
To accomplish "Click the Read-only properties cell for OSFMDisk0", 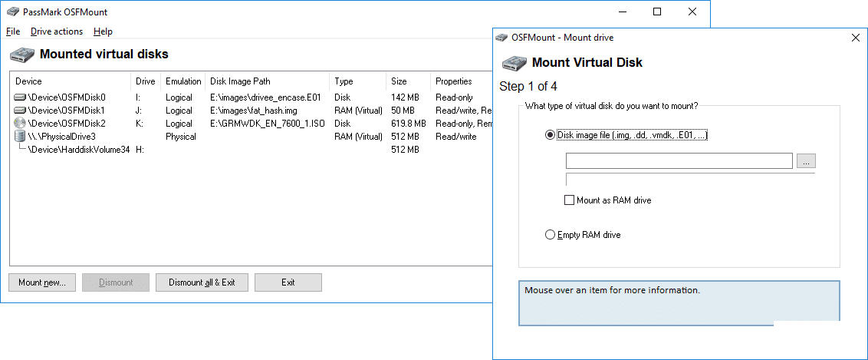I will point(454,97).
